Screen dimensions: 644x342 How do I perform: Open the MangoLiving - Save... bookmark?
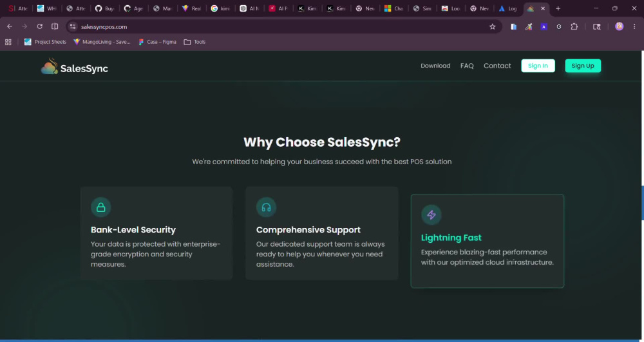pyautogui.click(x=102, y=42)
